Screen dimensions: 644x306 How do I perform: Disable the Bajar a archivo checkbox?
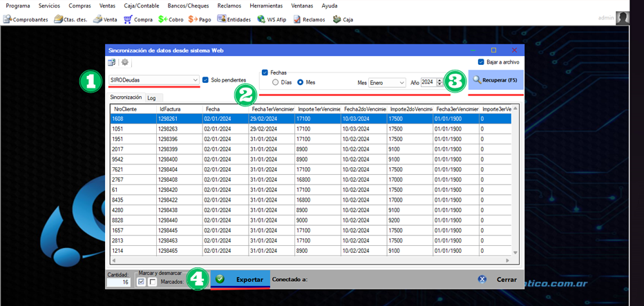481,62
